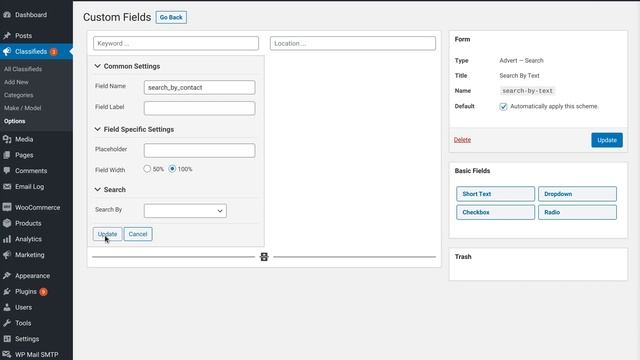Image resolution: width=640 pixels, height=360 pixels.
Task: Add a Short Text basic field
Action: tap(496, 194)
